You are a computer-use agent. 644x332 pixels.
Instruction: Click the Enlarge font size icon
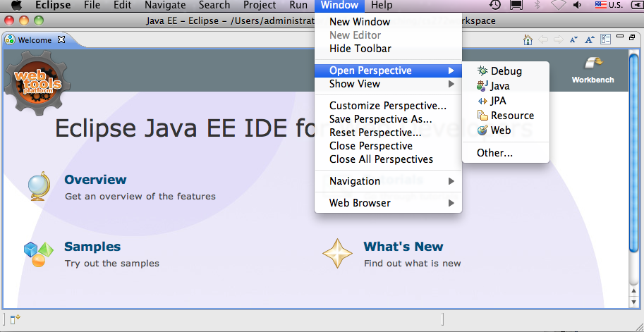(590, 39)
